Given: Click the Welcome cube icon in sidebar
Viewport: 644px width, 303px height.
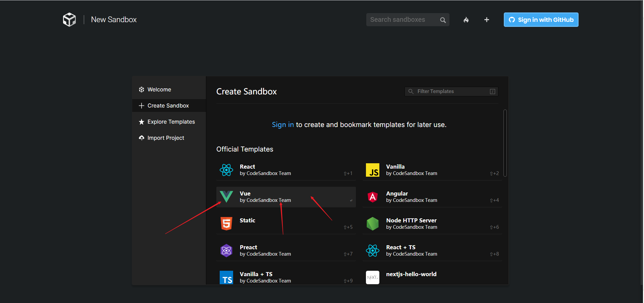Looking at the screenshot, I should pos(142,89).
